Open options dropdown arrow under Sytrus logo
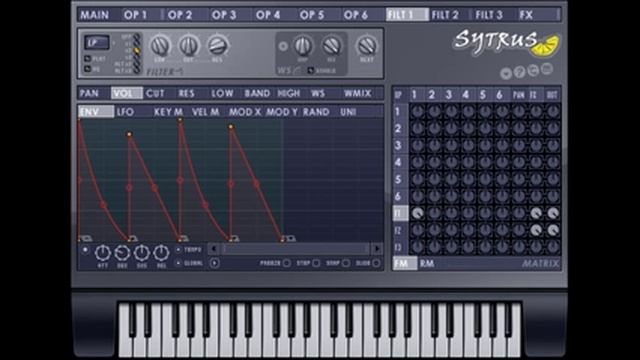640x360 pixels. click(x=506, y=74)
